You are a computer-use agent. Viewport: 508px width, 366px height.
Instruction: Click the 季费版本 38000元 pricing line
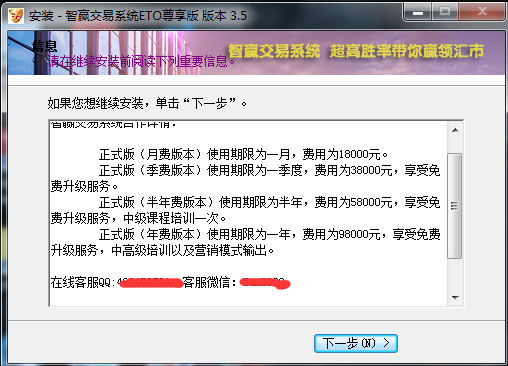245,178
